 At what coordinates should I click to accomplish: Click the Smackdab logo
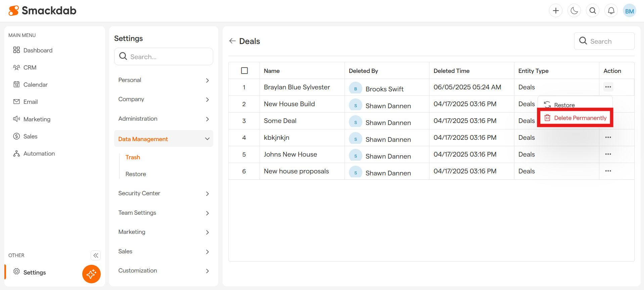(x=42, y=11)
